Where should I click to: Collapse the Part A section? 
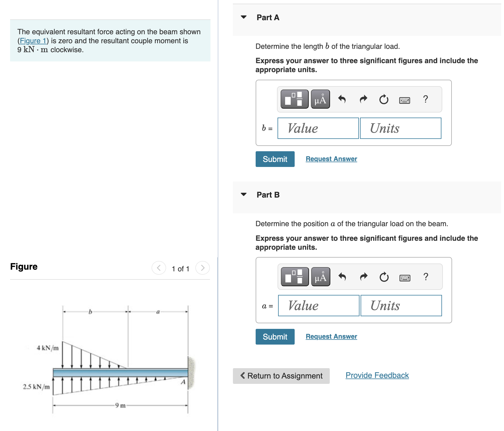(x=244, y=17)
